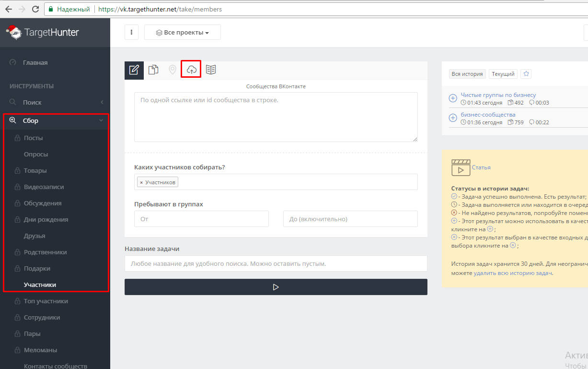Switch to Текущий history filter
Image resolution: width=588 pixels, height=369 pixels.
503,74
